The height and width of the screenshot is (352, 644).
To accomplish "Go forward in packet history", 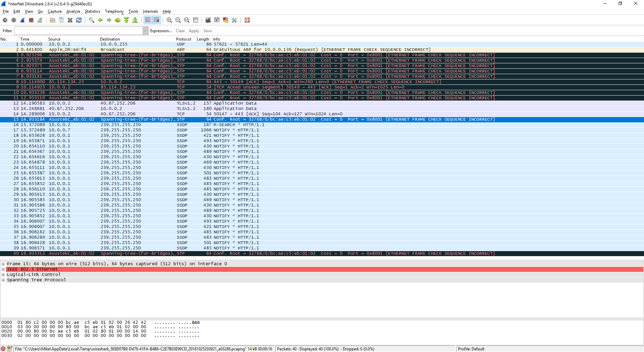I will coord(109,20).
